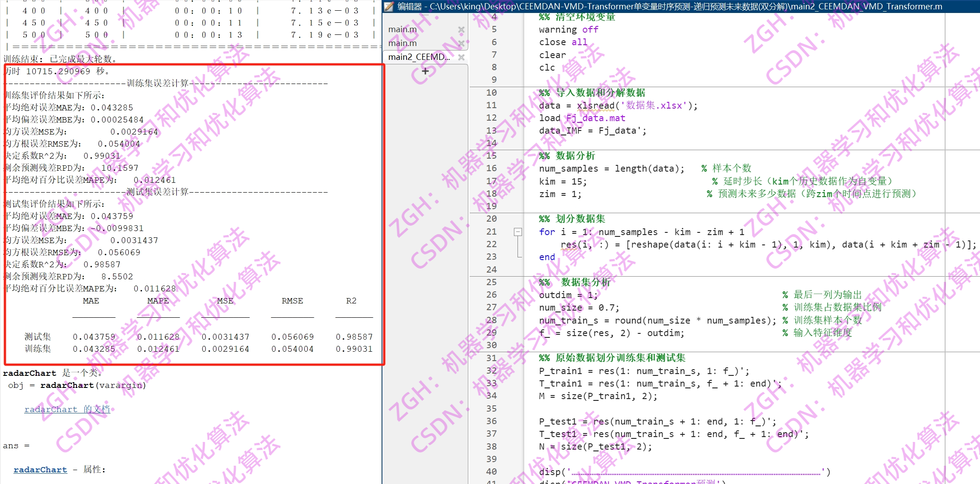Screen dimensions: 980x484
Task: Open the radarChart documentation link
Action: pos(67,409)
